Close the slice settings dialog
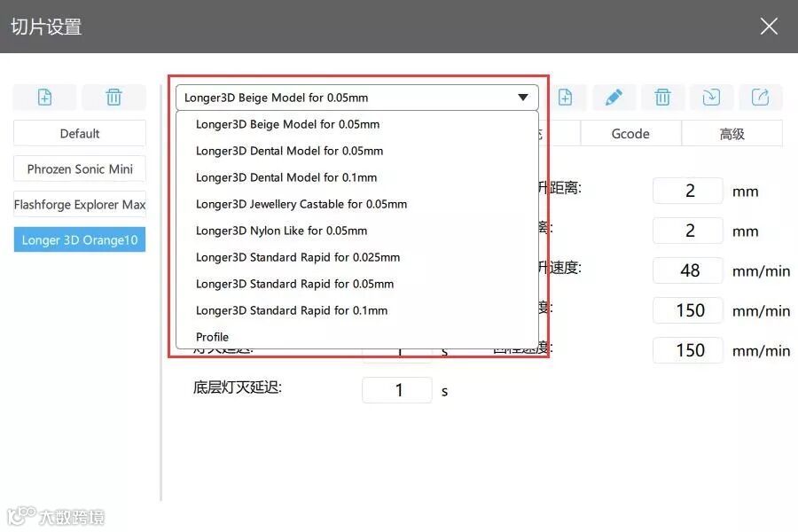The image size is (798, 532). 769,26
